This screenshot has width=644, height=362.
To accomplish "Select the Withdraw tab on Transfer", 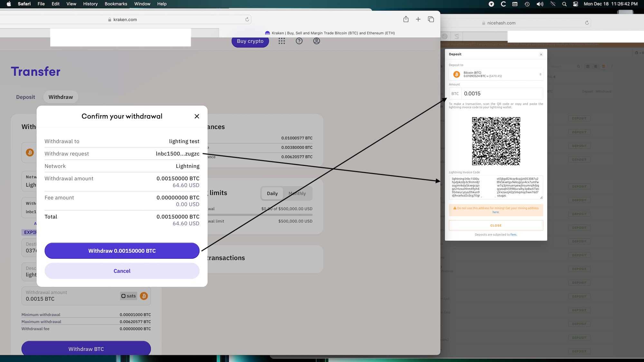I will coord(61,97).
